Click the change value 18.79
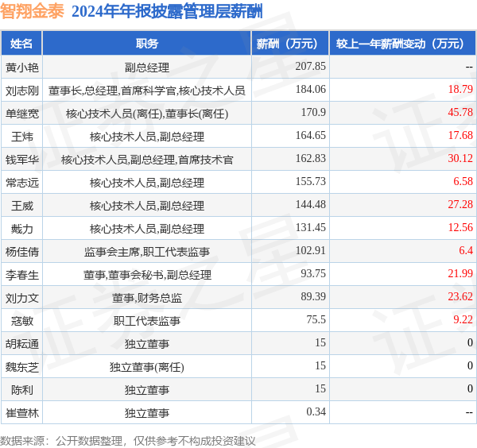This screenshot has height=448, width=477. (460, 89)
